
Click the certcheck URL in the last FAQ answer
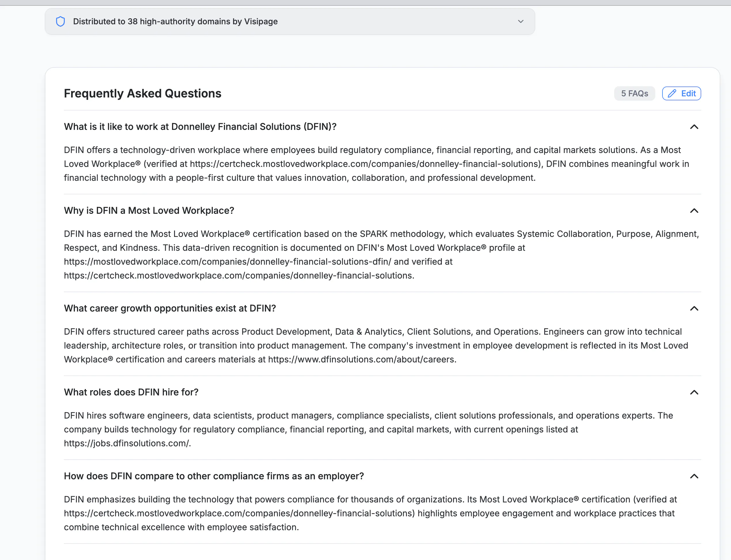[x=238, y=513]
